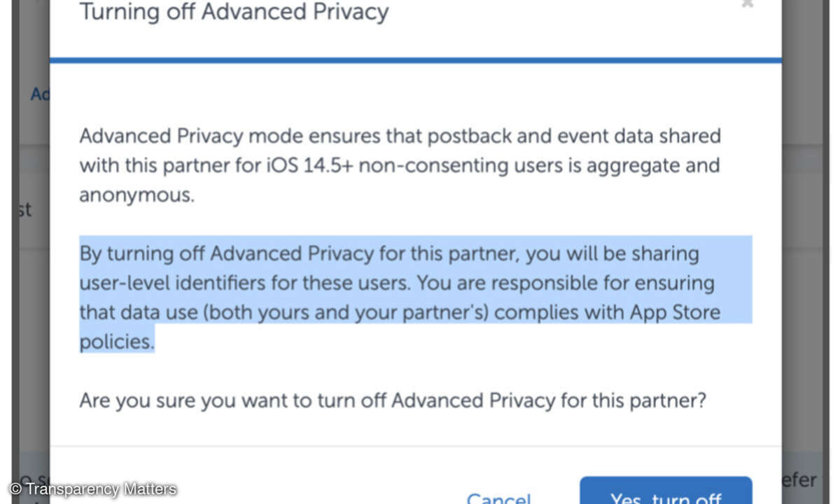Click the blue divider line under the title

(416, 61)
